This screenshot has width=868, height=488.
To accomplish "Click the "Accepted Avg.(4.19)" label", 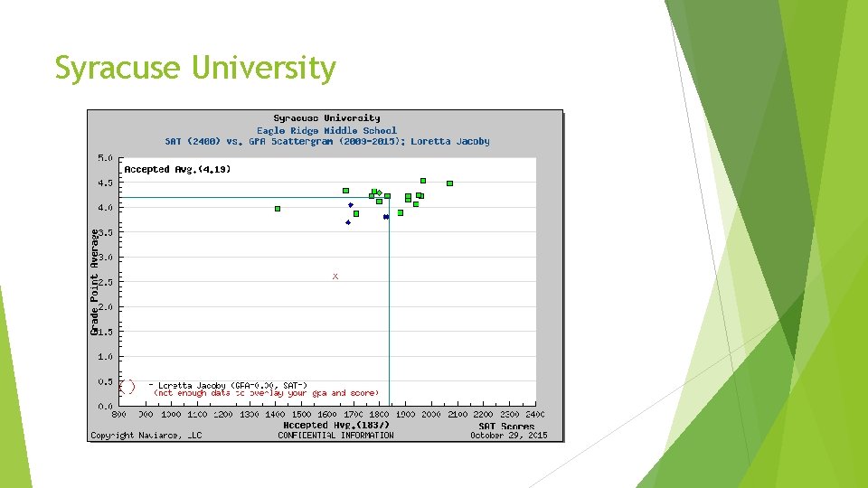I will (177, 169).
